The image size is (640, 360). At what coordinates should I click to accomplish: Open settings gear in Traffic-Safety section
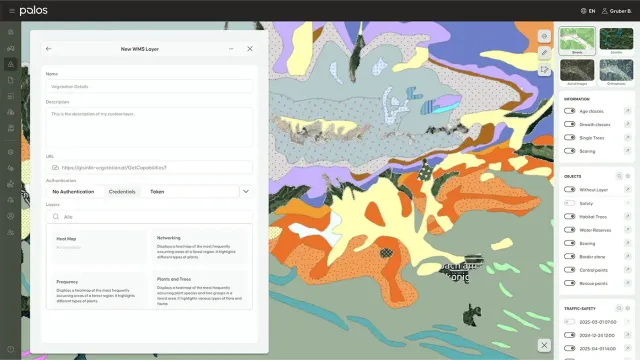(x=628, y=309)
